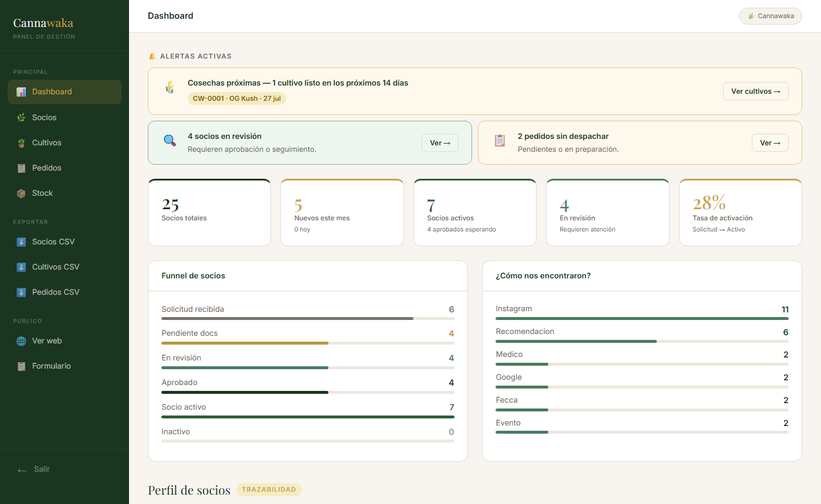
Task: Click the bell icon beside Alertas Activas
Action: [x=152, y=56]
